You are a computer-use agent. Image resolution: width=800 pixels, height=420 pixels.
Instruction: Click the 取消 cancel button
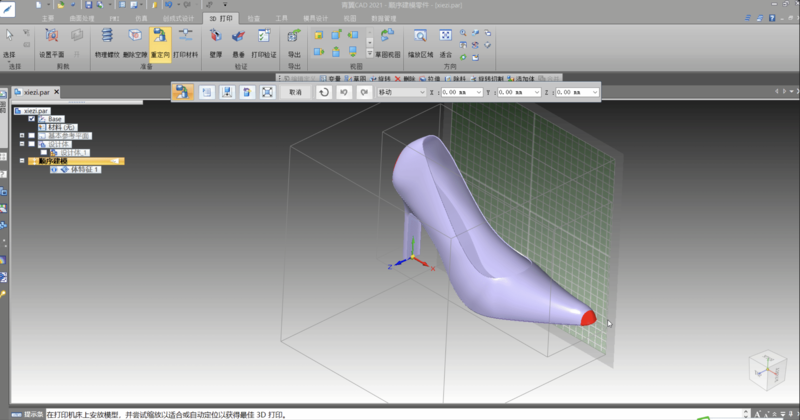pos(294,92)
